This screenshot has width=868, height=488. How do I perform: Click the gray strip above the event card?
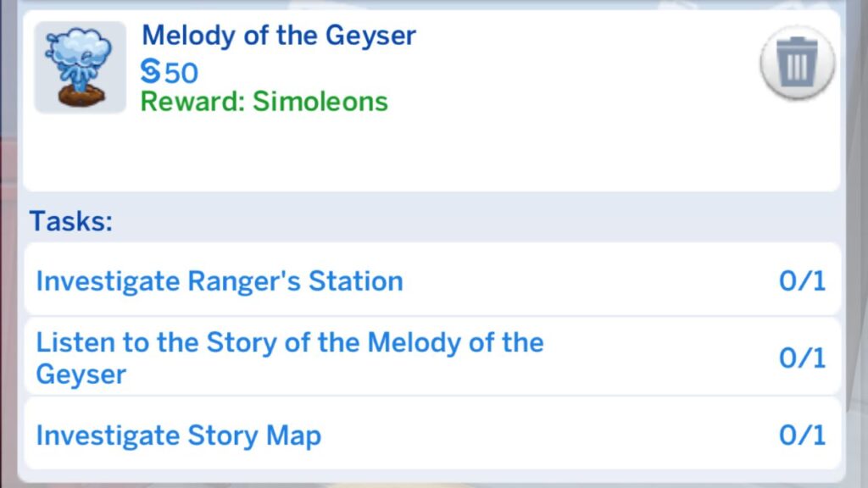(x=424, y=4)
